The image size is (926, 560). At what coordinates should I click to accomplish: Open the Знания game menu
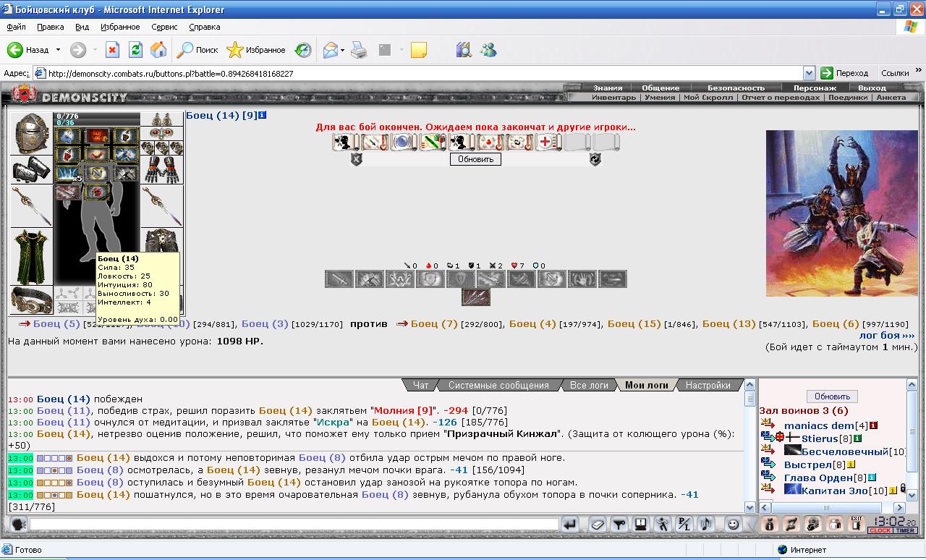click(608, 88)
